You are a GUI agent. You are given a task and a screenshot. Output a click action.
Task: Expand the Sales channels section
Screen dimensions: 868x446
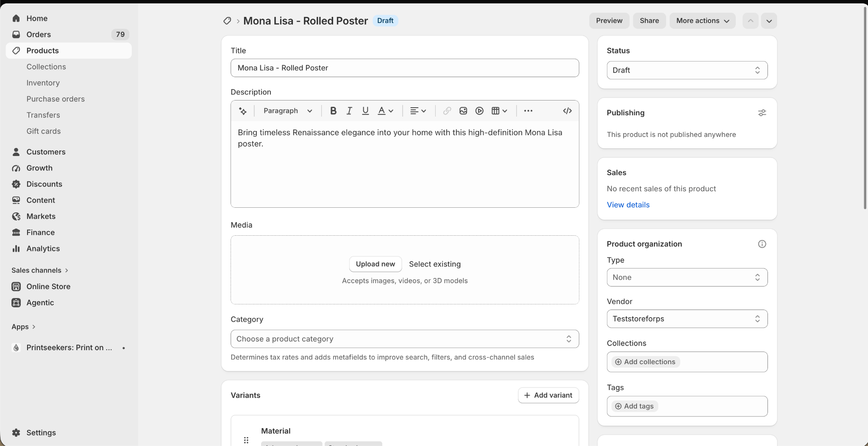tap(40, 270)
